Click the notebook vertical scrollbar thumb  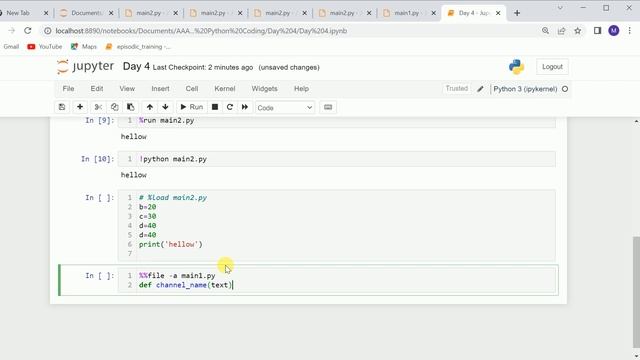point(636,291)
